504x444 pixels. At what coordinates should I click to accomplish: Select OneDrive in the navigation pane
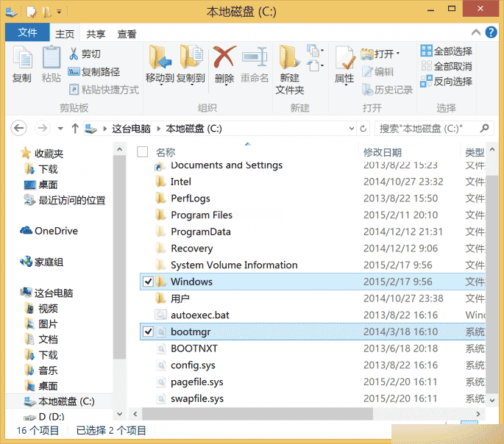(49, 231)
